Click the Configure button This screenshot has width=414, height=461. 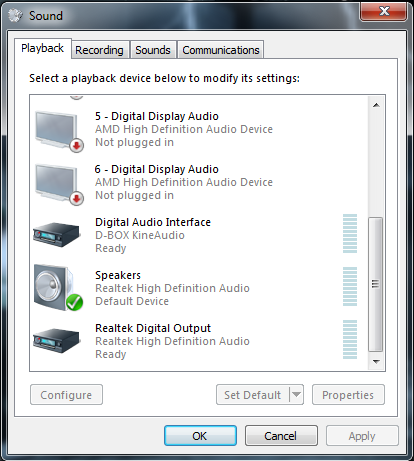point(66,395)
